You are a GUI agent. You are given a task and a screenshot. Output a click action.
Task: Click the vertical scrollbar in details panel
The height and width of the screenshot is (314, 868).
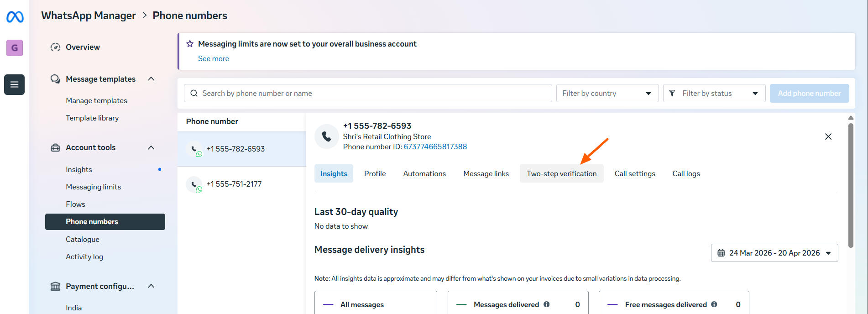click(851, 185)
